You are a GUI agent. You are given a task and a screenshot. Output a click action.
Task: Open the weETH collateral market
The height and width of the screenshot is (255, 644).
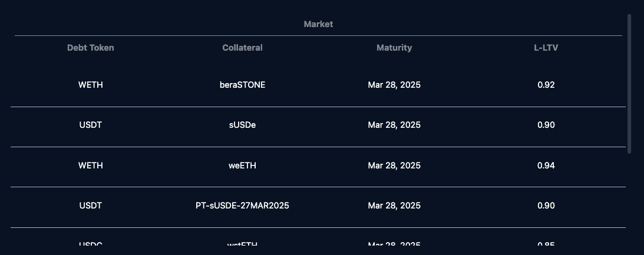click(x=242, y=165)
